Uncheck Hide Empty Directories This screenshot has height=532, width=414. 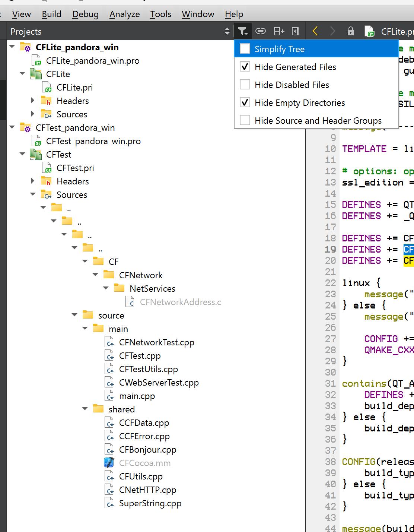[245, 102]
